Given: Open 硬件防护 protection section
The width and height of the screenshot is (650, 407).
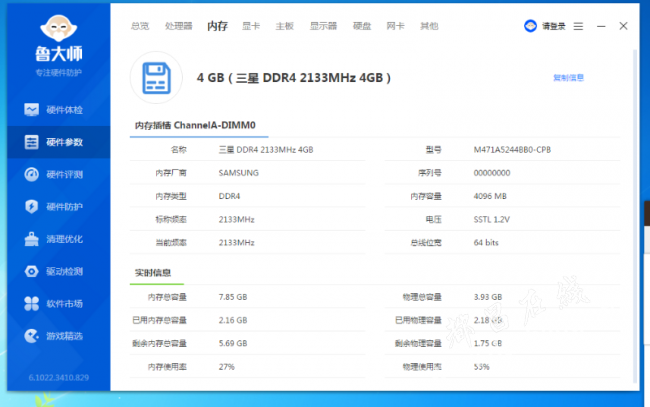Looking at the screenshot, I should pos(58,206).
